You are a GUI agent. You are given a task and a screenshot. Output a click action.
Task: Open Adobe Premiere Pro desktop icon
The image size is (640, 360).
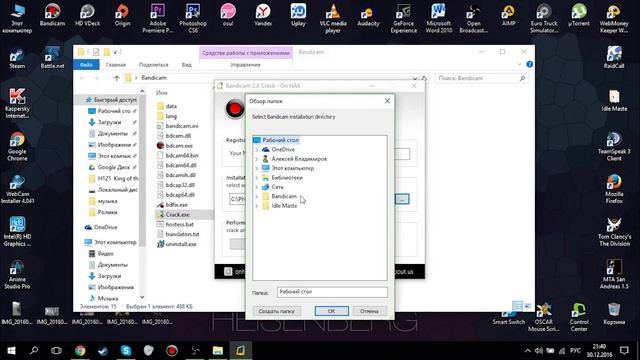158,18
